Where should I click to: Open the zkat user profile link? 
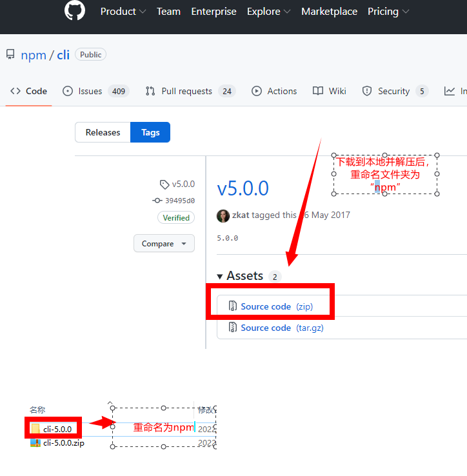241,215
